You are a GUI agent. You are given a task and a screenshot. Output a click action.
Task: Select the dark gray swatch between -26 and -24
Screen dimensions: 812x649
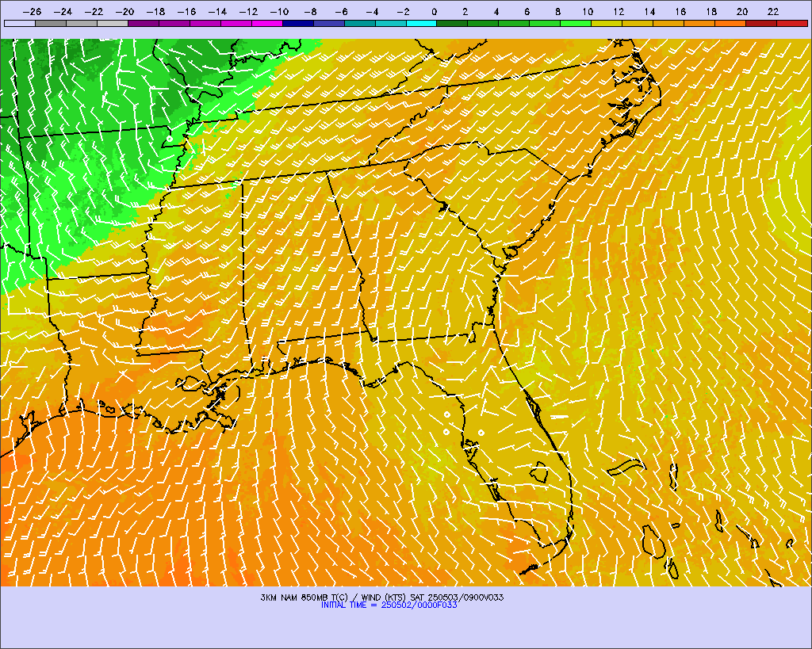point(51,23)
